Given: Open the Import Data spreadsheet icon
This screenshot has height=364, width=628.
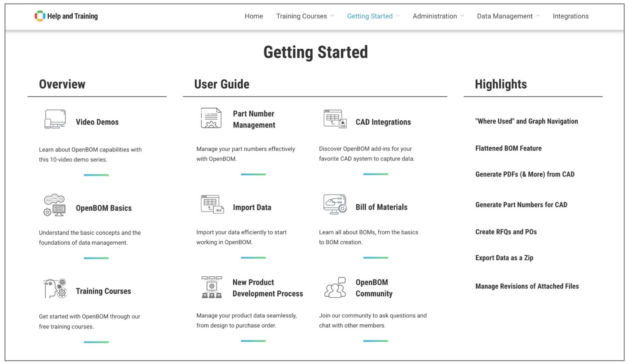Looking at the screenshot, I should pyautogui.click(x=212, y=204).
